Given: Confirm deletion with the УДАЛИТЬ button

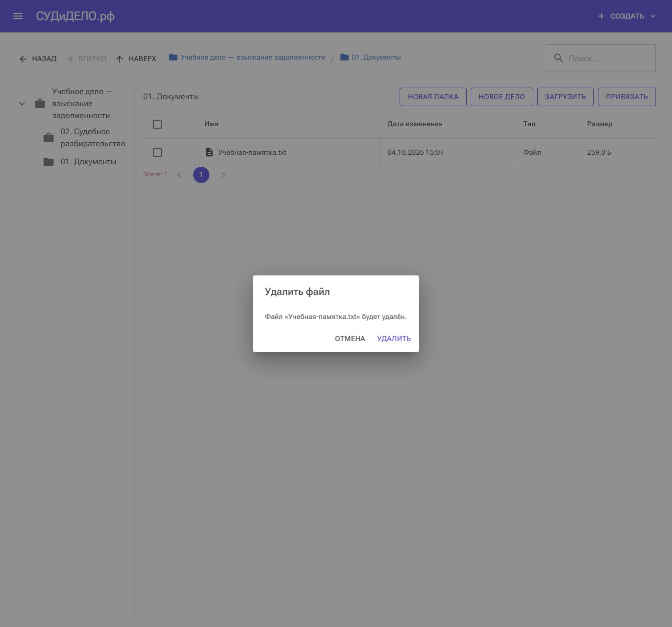Looking at the screenshot, I should coord(394,339).
